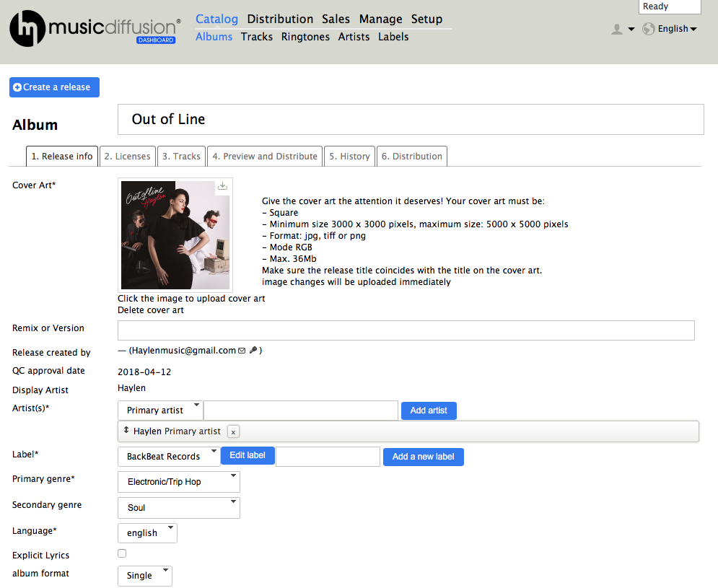The height and width of the screenshot is (588, 718).
Task: Click the key icon beside the email address
Action: pos(253,350)
